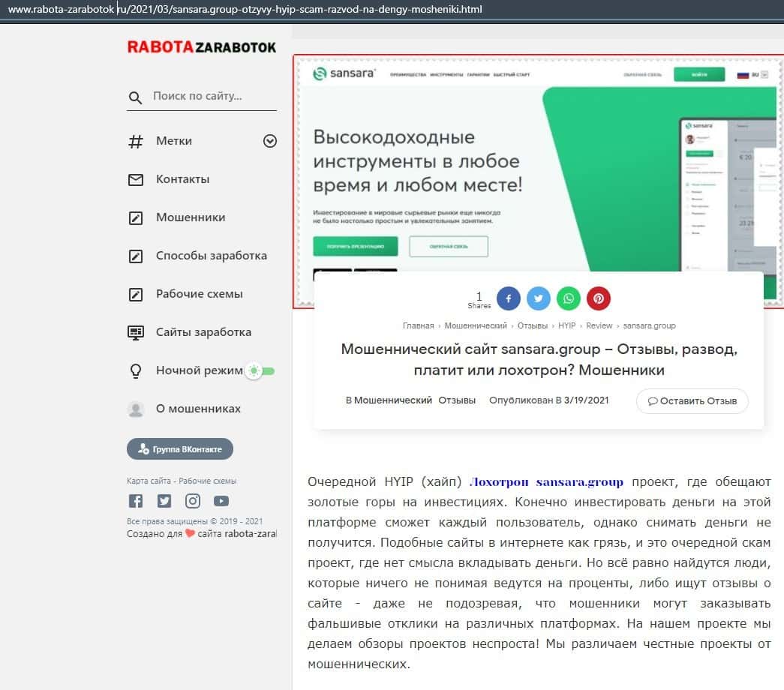Click the Оставить Отзыв button

click(x=692, y=401)
